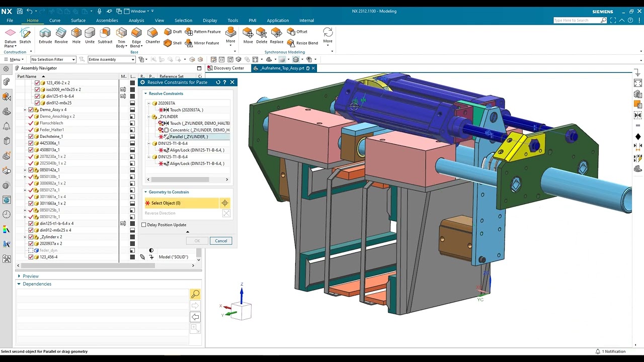
Task: Switch to the Curve ribbon tab
Action: [x=55, y=21]
